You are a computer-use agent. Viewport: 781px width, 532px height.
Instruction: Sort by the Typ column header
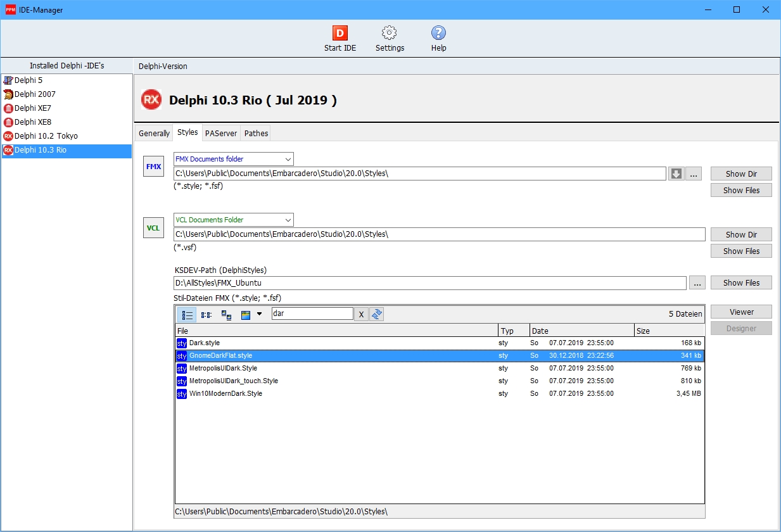[514, 331]
